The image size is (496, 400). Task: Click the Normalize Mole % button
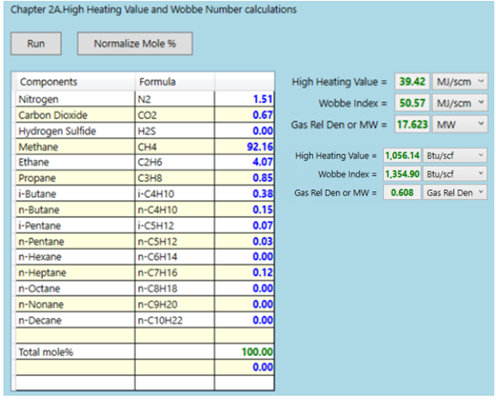135,44
